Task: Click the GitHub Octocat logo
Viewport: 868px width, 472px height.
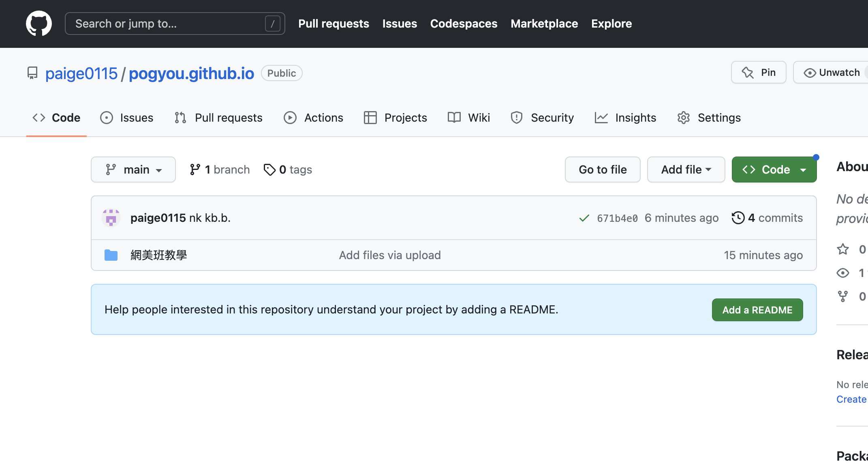Action: (39, 24)
